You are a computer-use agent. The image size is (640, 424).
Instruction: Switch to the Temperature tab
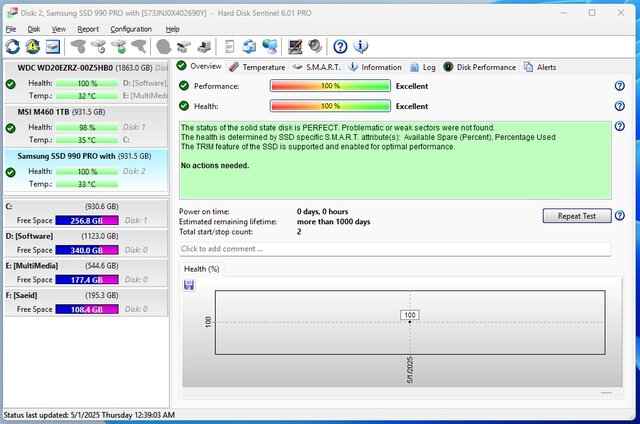point(257,67)
